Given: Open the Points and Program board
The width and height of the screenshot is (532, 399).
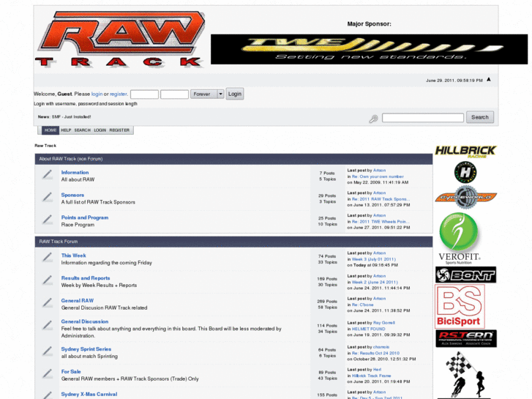Looking at the screenshot, I should pos(85,217).
